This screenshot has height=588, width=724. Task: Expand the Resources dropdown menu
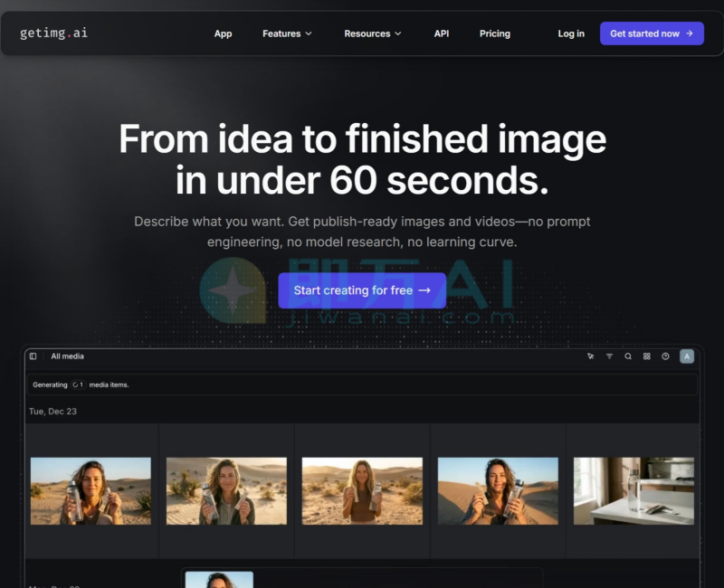click(373, 33)
